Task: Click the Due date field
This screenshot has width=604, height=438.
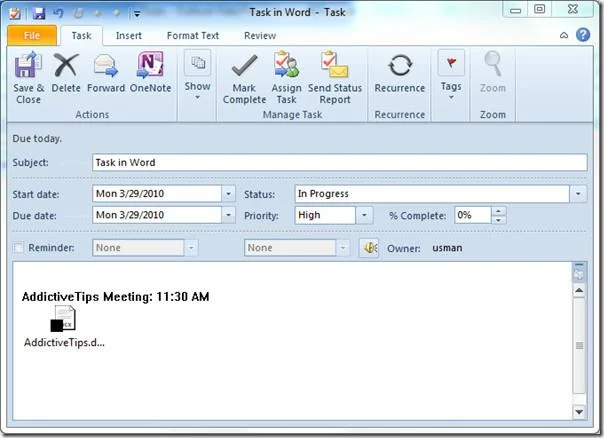Action: tap(157, 215)
